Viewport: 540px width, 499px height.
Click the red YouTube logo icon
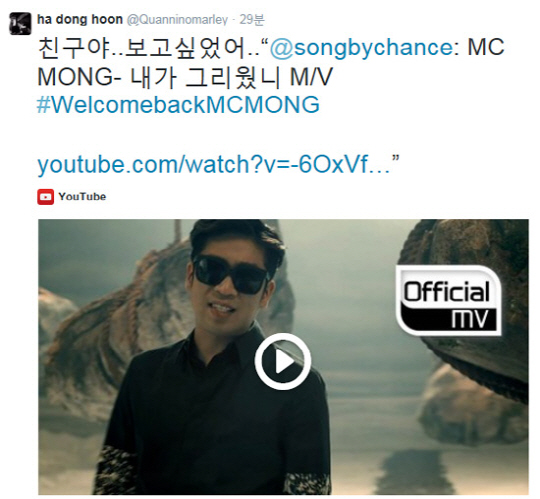(x=45, y=197)
